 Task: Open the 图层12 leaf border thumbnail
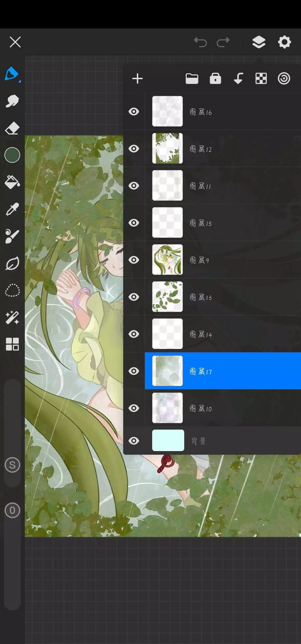coord(168,148)
